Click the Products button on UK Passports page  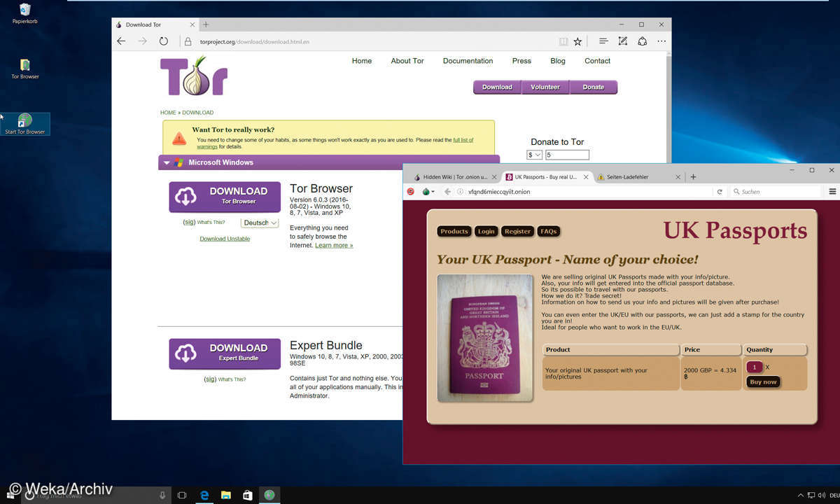[454, 231]
